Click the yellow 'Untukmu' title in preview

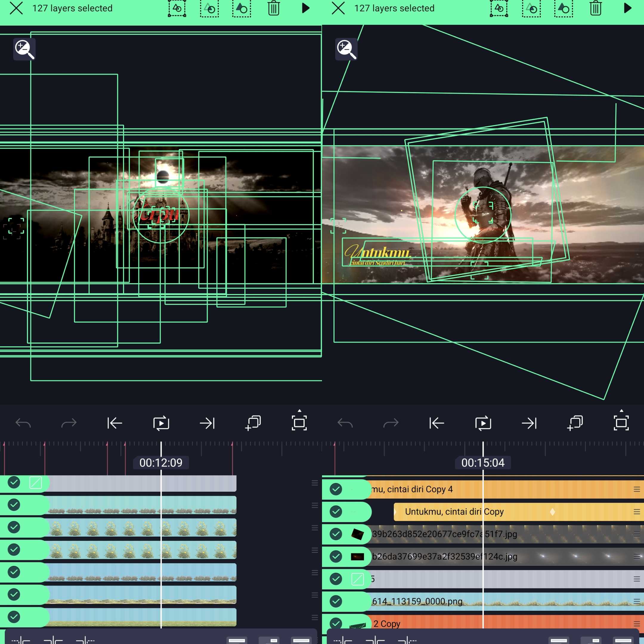(x=378, y=252)
